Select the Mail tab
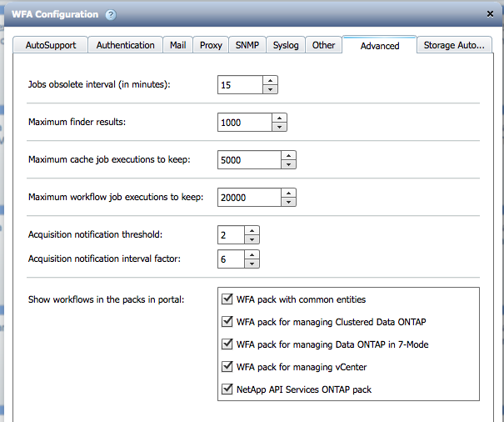The image size is (504, 422). [x=177, y=45]
